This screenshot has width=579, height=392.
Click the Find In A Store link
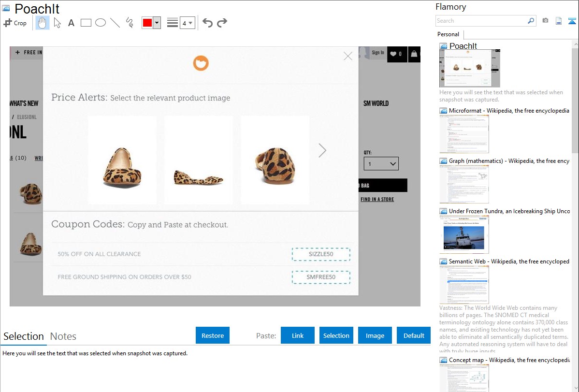(x=377, y=200)
